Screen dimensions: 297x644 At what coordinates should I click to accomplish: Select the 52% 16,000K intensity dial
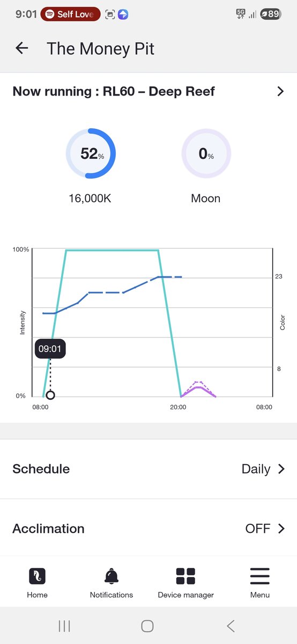coord(91,153)
